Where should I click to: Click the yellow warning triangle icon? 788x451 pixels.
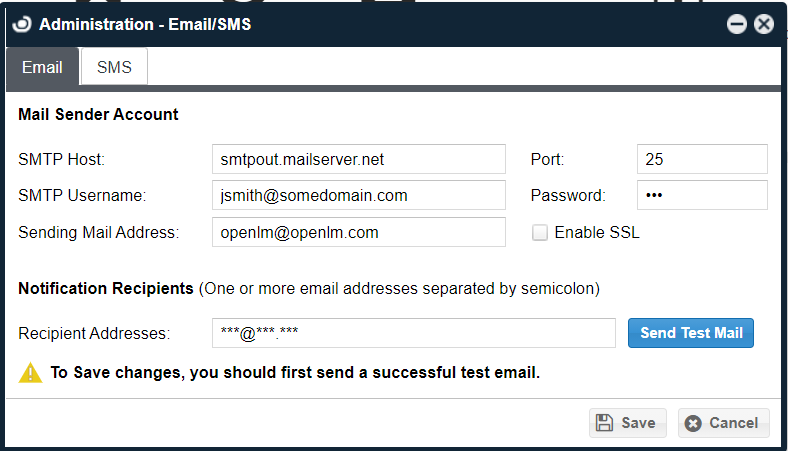coord(30,373)
